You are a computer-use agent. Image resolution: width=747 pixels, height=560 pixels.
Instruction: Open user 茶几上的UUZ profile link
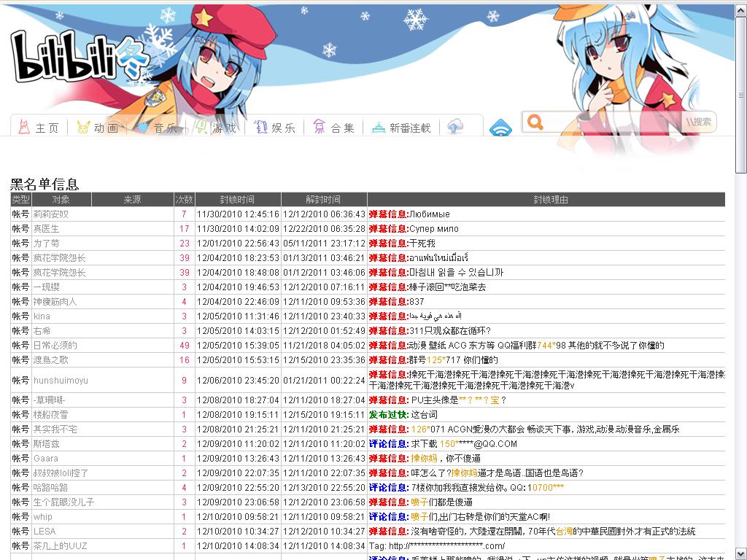(60, 546)
